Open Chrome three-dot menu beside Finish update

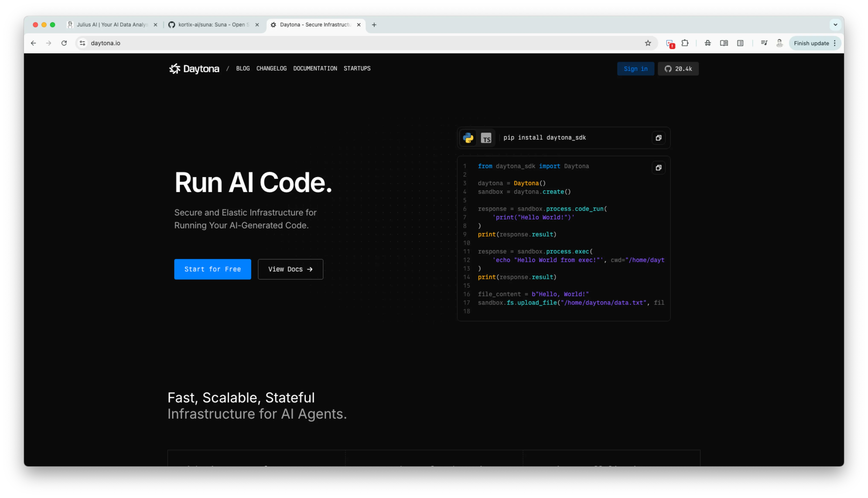[x=835, y=43]
